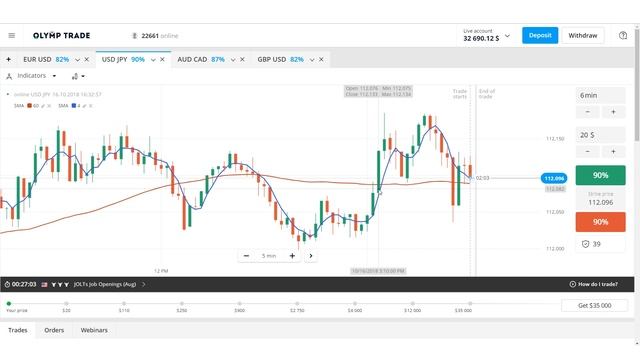The image size is (640, 360).
Task: Click the orange 90% Down button
Action: [x=600, y=222]
